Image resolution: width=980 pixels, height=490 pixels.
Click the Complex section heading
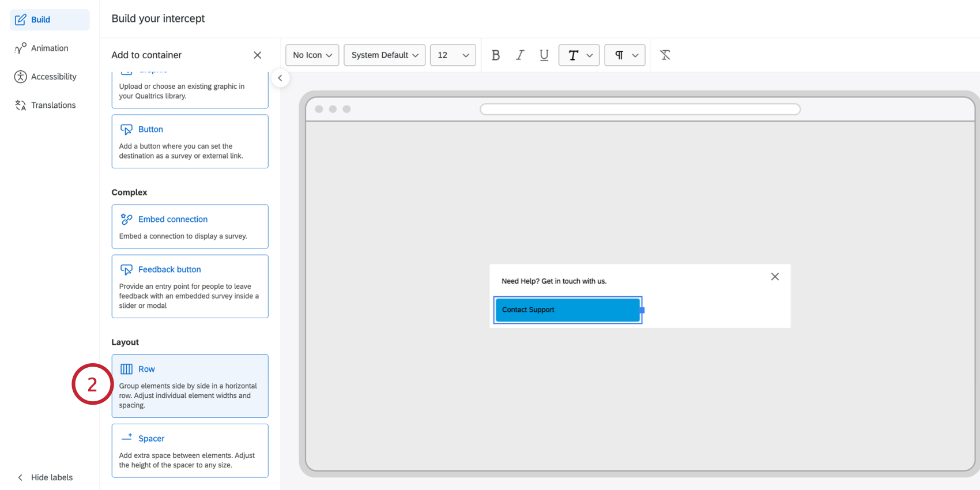[x=129, y=193]
